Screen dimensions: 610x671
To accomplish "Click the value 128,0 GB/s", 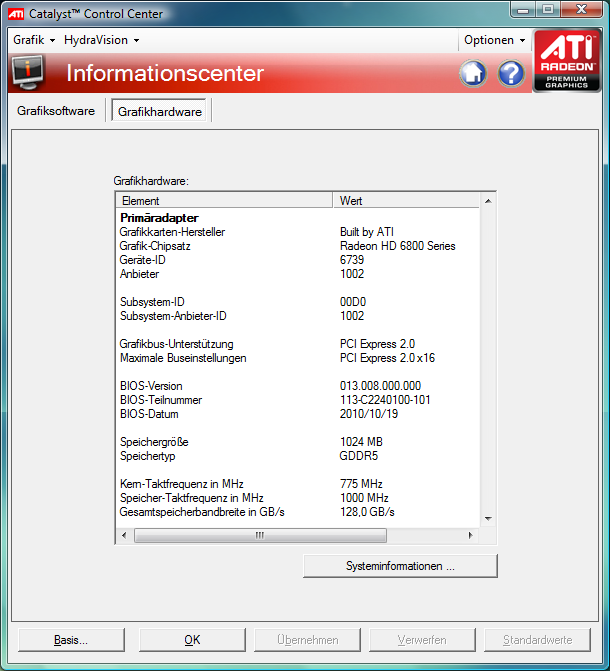I will click(x=367, y=512).
